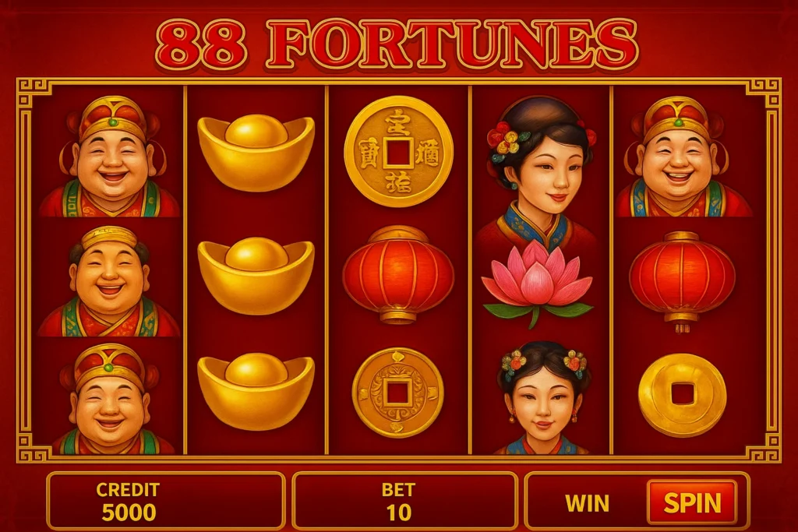Click the young girl with flower buns
Screen dimensions: 798x532
pos(543,398)
